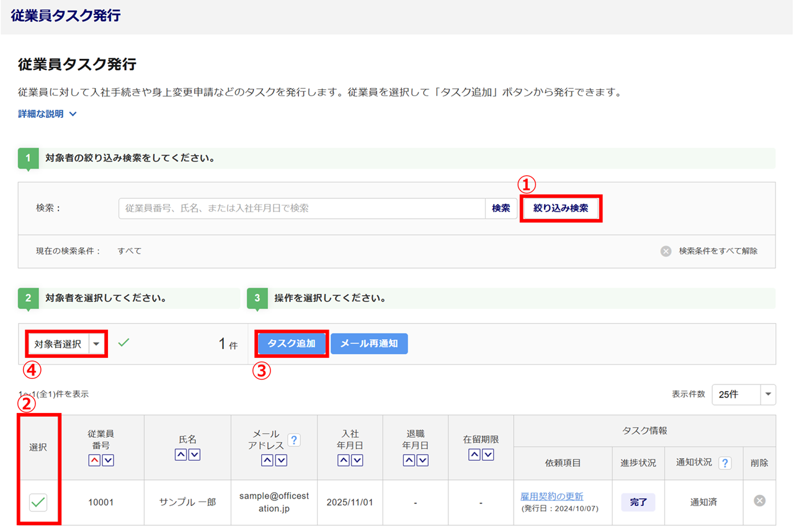Click the メール再通知 button
794x532 pixels.
[x=369, y=344]
